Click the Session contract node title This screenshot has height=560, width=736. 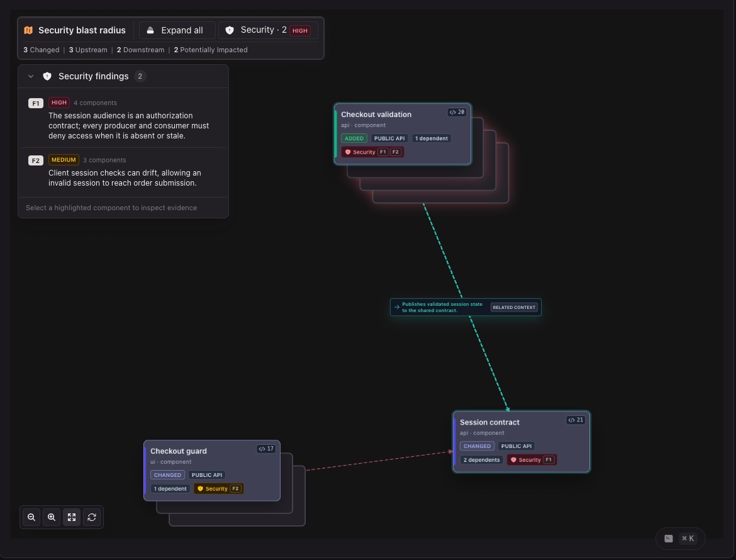click(489, 422)
